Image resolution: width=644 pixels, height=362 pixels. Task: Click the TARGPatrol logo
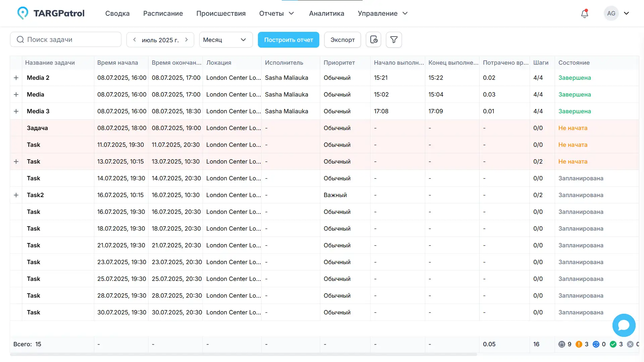click(x=51, y=13)
